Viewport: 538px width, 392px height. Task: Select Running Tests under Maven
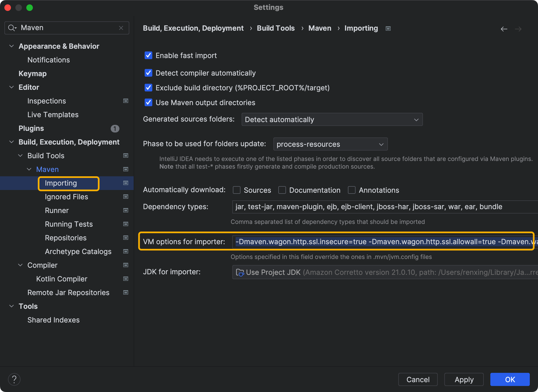(x=69, y=224)
